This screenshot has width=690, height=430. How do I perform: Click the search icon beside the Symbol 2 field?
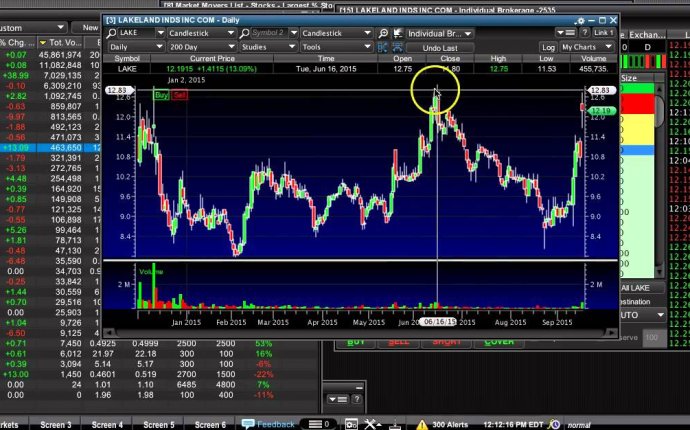(245, 33)
